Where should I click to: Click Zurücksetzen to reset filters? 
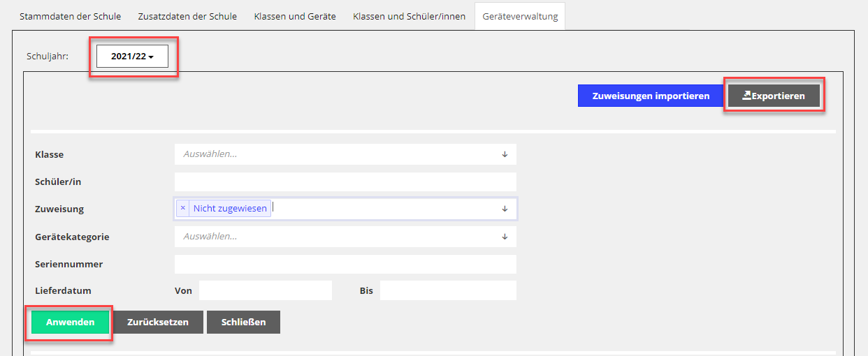pos(158,322)
